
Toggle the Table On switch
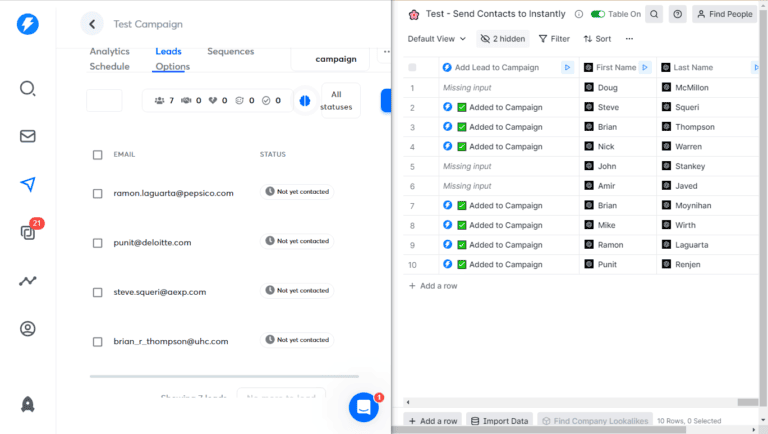pyautogui.click(x=598, y=14)
